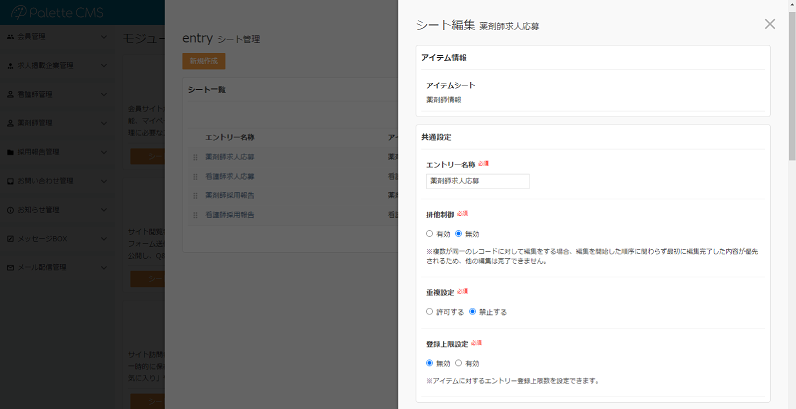This screenshot has width=796, height=409.
Task: Select 許可する for 重複設定
Action: click(x=429, y=312)
